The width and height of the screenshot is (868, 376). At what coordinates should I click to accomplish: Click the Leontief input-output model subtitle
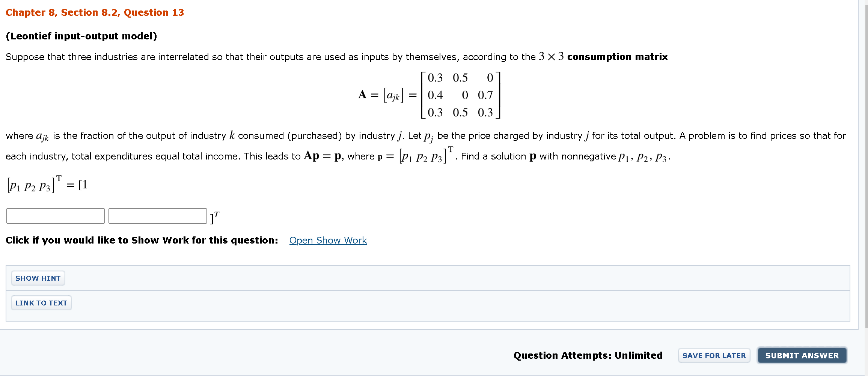tap(81, 36)
